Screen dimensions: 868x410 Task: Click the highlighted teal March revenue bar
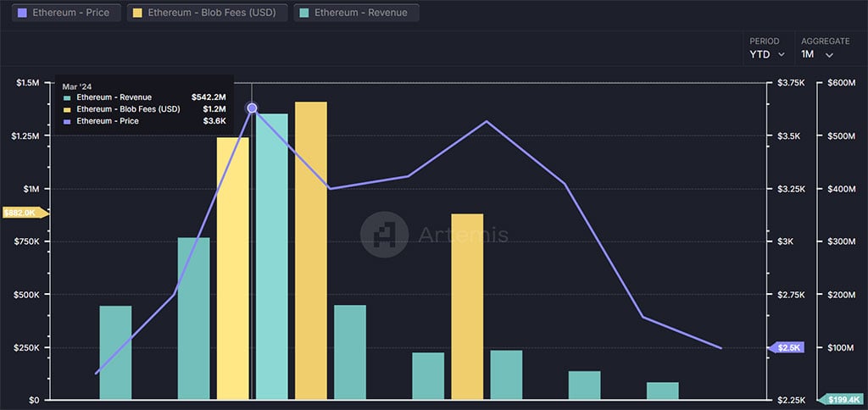(272, 257)
